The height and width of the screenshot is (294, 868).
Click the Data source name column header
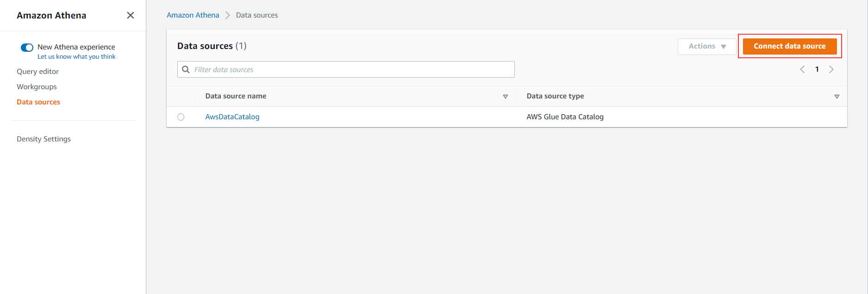(236, 96)
